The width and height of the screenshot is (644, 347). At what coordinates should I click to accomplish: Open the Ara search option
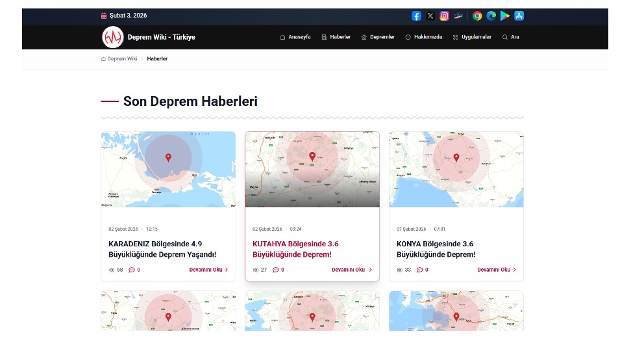click(x=510, y=37)
